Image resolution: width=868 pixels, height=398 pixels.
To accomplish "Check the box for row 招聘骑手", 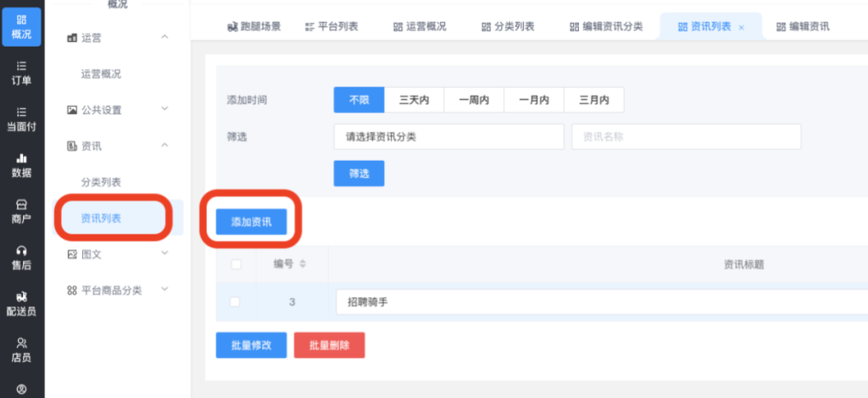I will tap(236, 301).
